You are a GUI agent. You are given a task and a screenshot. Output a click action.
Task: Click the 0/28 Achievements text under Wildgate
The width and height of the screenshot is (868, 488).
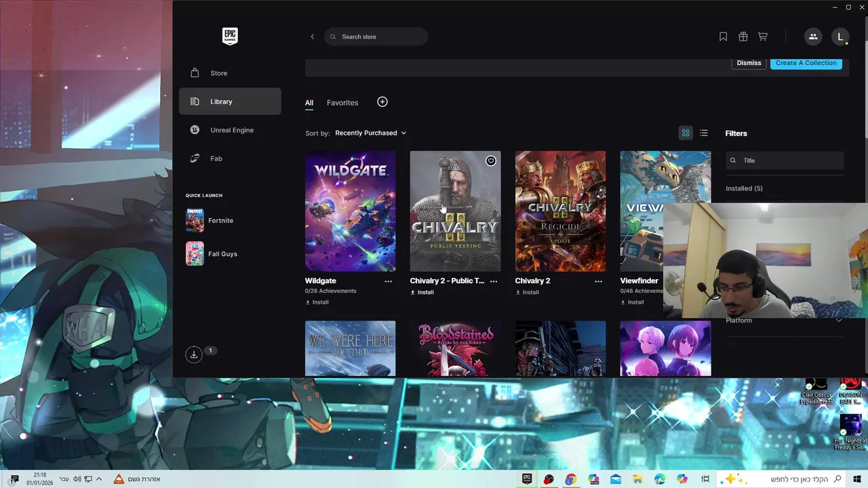330,291
